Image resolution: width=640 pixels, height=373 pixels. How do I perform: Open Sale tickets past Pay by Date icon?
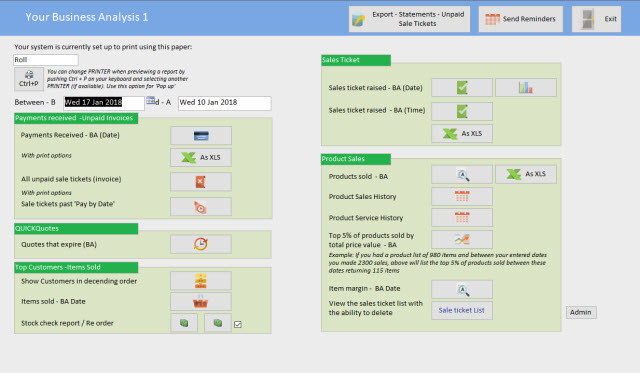[x=201, y=207]
